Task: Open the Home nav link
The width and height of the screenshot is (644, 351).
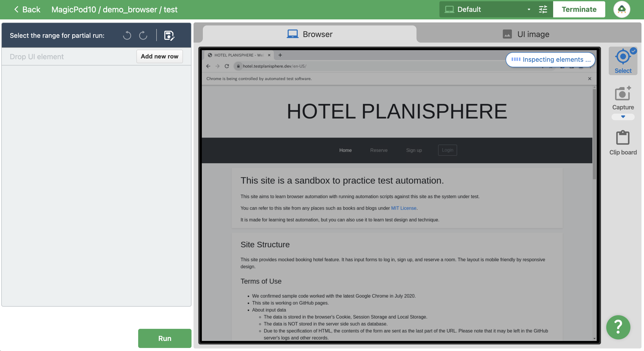Action: [x=345, y=150]
